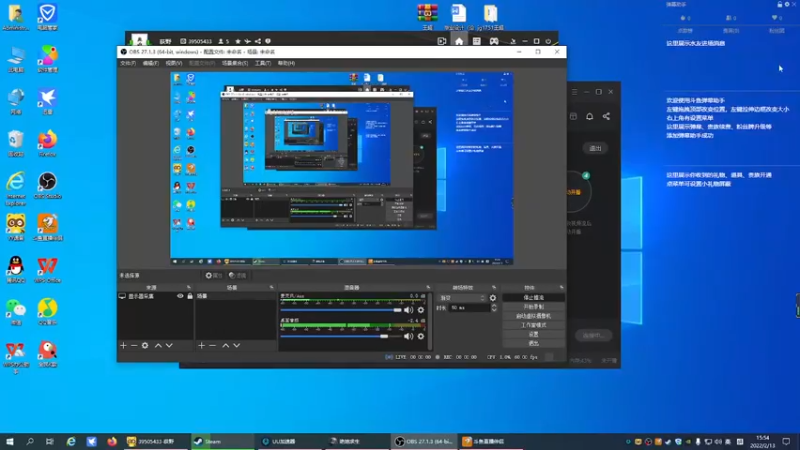The width and height of the screenshot is (800, 450).
Task: Click the 退出 button in right dark window
Action: coord(595,148)
